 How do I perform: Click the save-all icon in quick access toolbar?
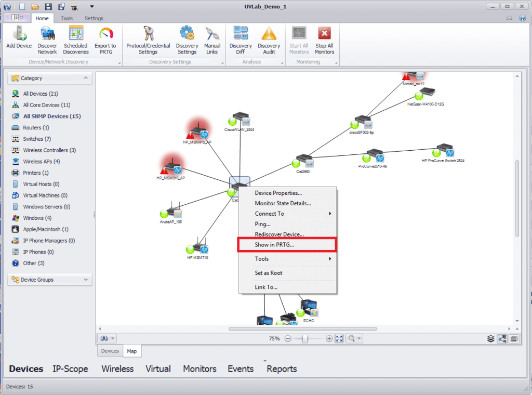pos(61,6)
